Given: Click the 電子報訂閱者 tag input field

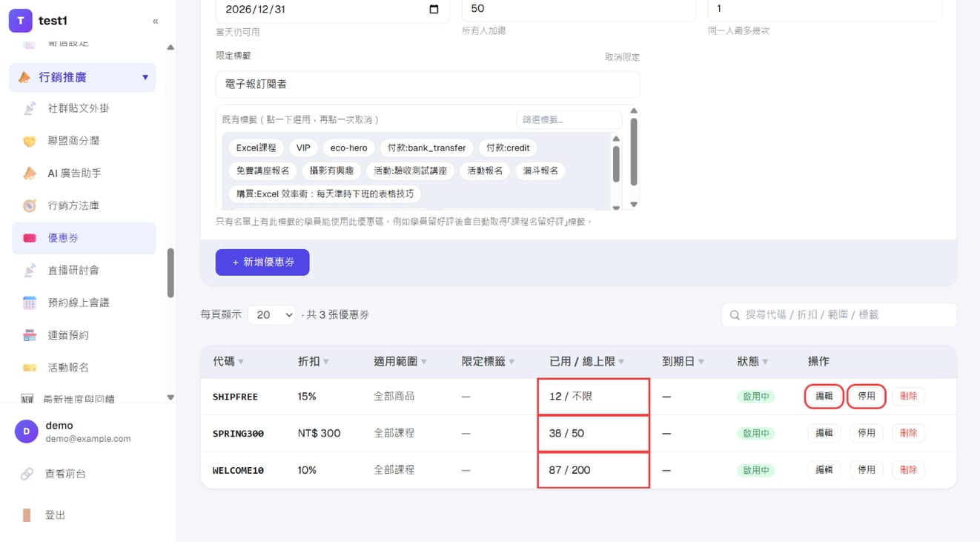Looking at the screenshot, I should point(428,85).
